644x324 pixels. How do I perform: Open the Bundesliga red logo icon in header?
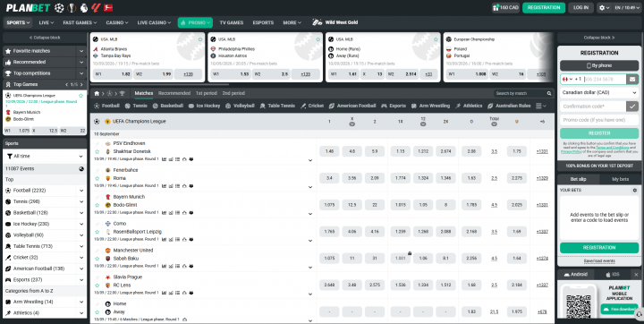coord(108,7)
